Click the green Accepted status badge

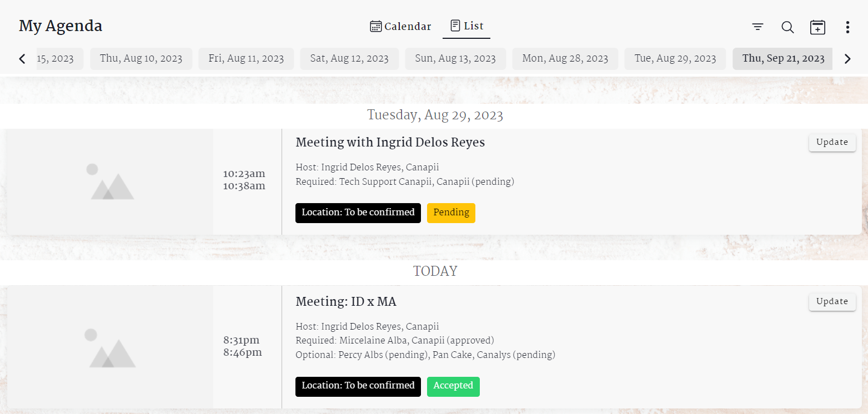click(x=453, y=386)
